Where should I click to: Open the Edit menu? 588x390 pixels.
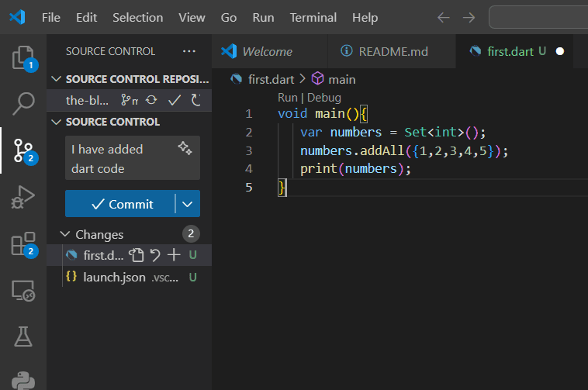point(86,18)
